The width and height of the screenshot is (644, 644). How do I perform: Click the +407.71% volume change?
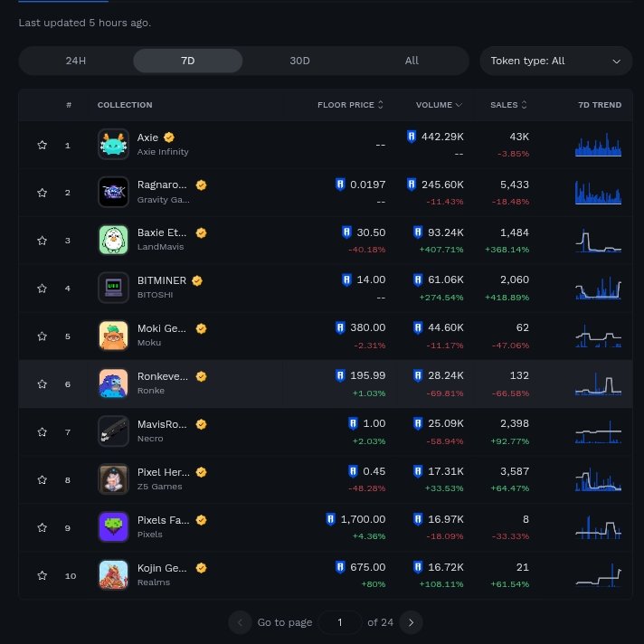click(x=441, y=250)
